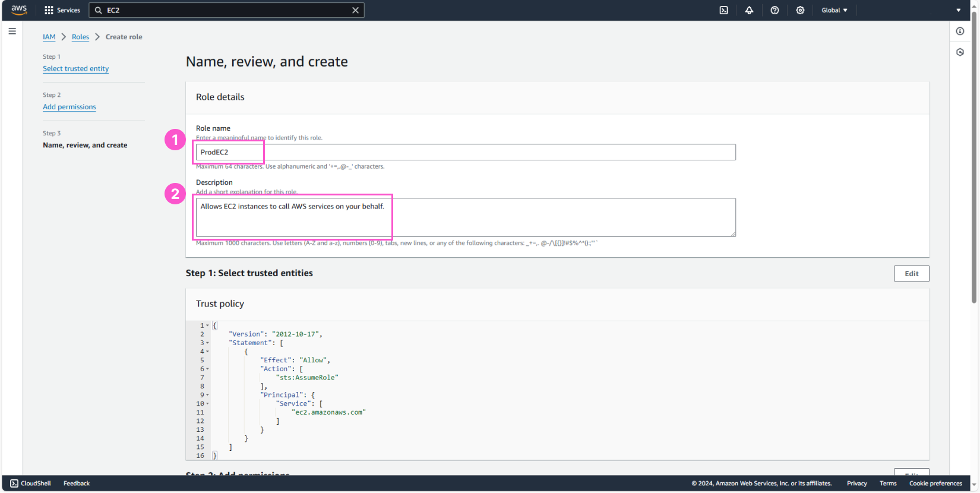Click Feedback in the footer

(77, 483)
